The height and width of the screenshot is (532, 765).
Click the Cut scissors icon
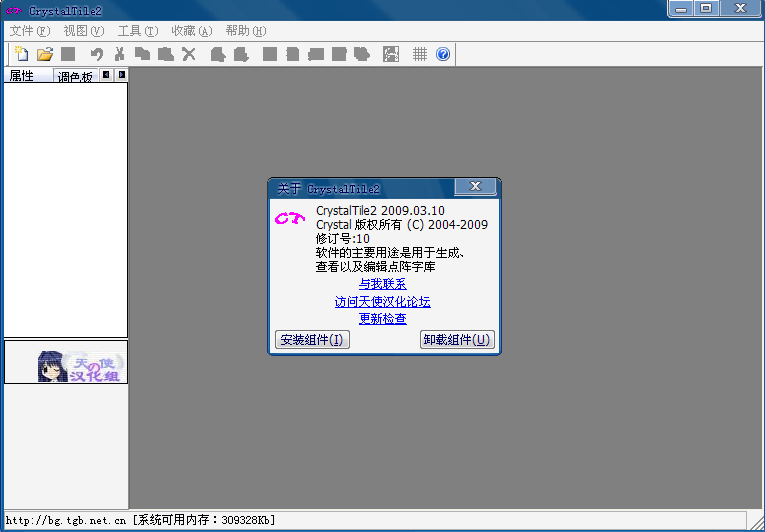(119, 54)
